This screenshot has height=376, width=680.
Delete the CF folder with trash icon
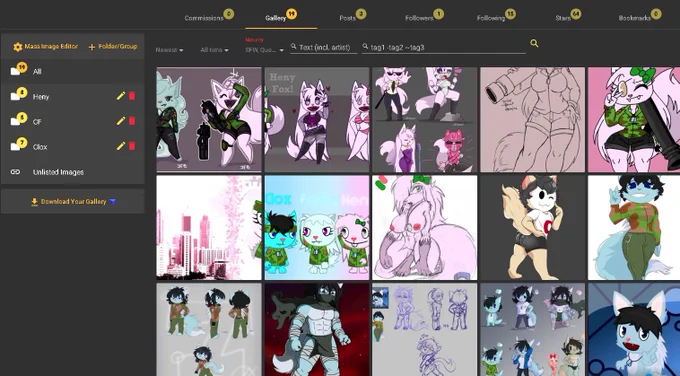132,121
